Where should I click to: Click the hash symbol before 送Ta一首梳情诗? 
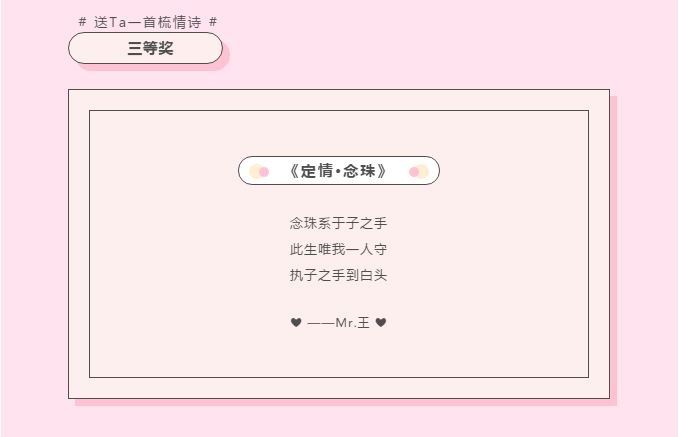tap(82, 21)
